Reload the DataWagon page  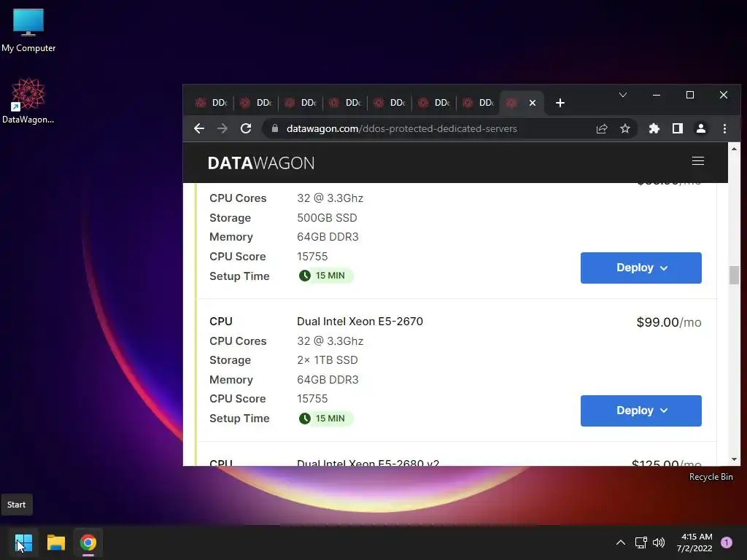point(246,128)
